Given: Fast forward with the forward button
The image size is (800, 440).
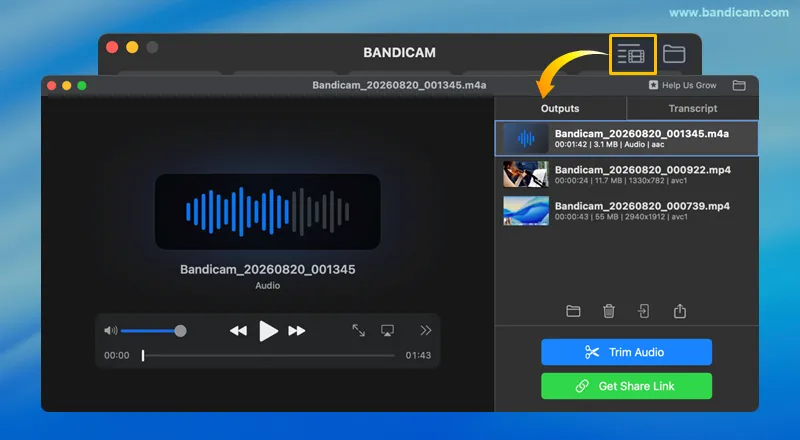Looking at the screenshot, I should click(x=296, y=331).
